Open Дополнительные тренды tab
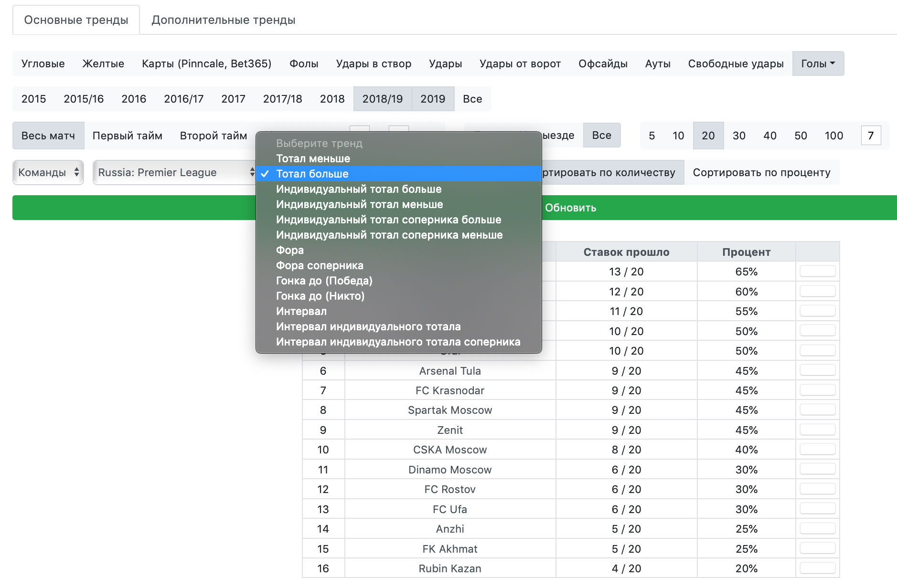This screenshot has width=897, height=588. 223,20
